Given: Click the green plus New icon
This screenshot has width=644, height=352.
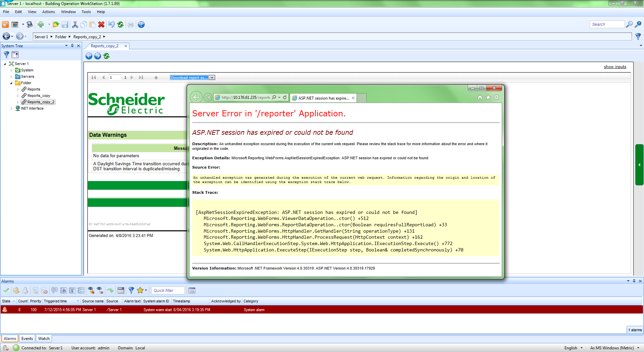Looking at the screenshot, I should pos(41,24).
